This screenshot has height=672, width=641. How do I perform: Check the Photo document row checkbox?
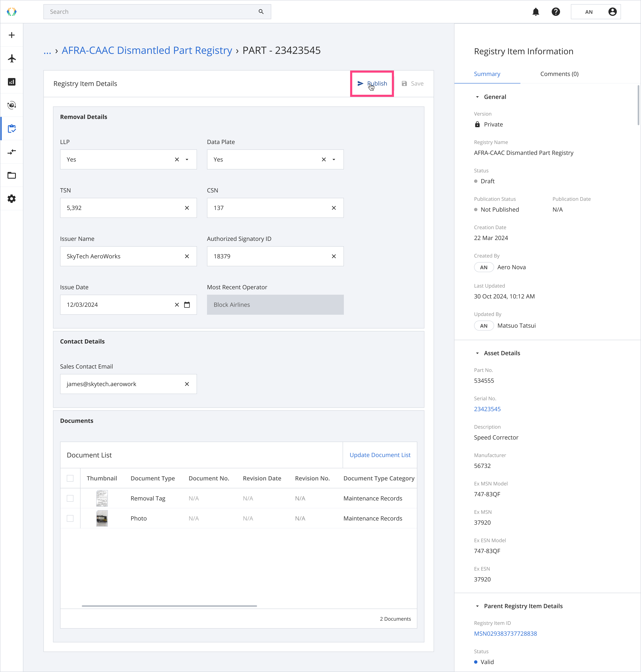pos(70,518)
